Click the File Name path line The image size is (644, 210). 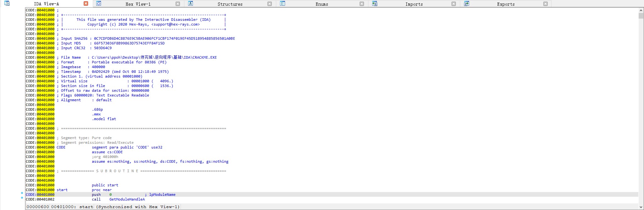coord(137,57)
